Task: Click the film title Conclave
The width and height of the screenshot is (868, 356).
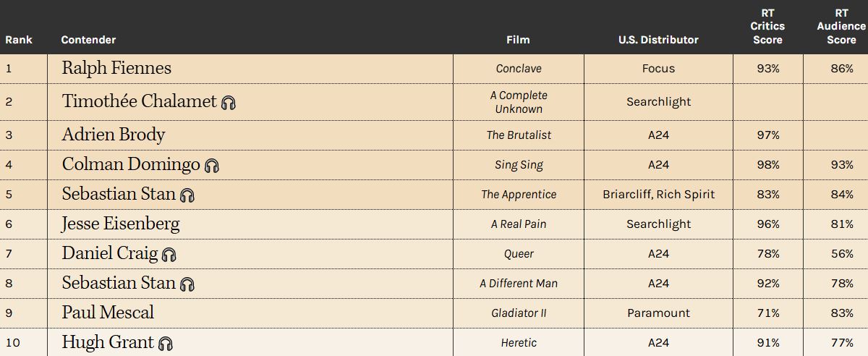Action: tap(519, 69)
